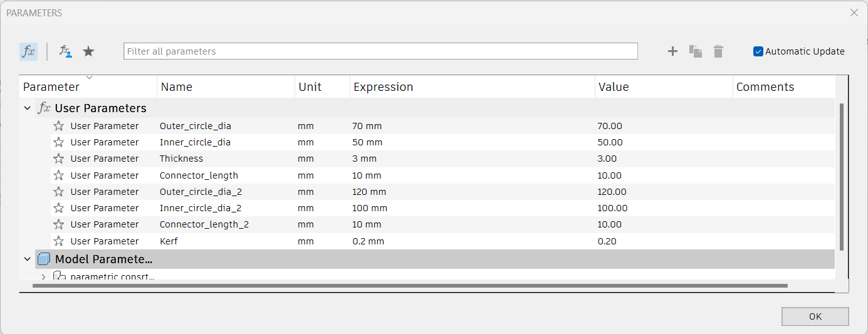Toggle the Automatic Update checkbox
The width and height of the screenshot is (868, 334).
[x=758, y=51]
